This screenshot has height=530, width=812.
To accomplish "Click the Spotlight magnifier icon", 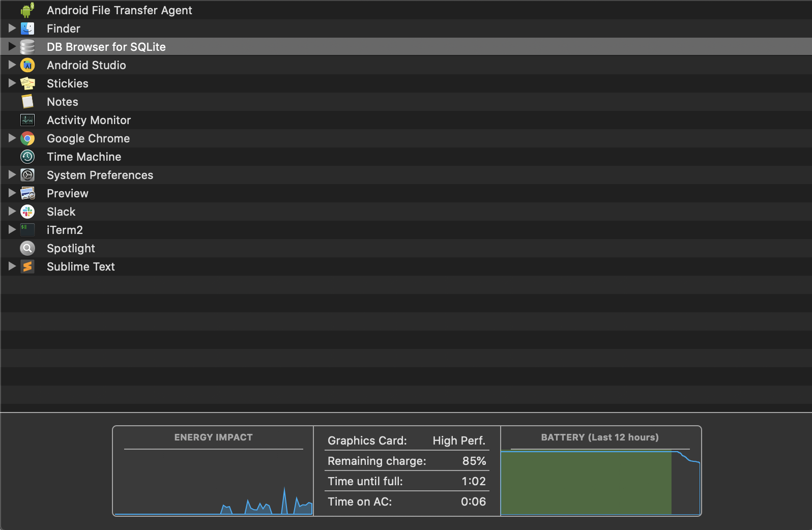I will (x=27, y=248).
